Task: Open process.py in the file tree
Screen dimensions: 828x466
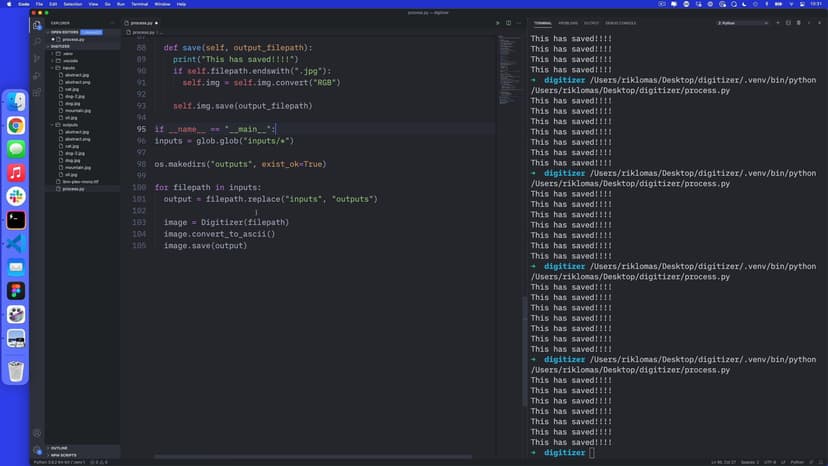Action: (73, 188)
